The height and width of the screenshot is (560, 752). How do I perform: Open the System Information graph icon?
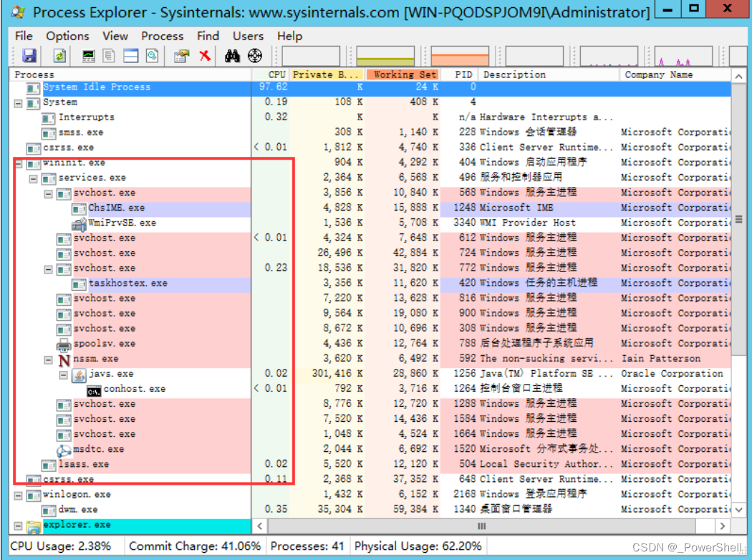88,56
